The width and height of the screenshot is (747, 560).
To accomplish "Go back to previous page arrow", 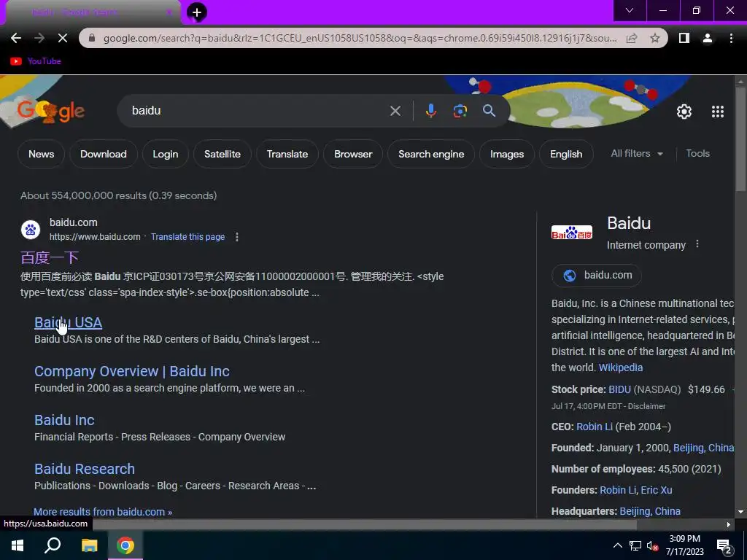I will click(16, 38).
